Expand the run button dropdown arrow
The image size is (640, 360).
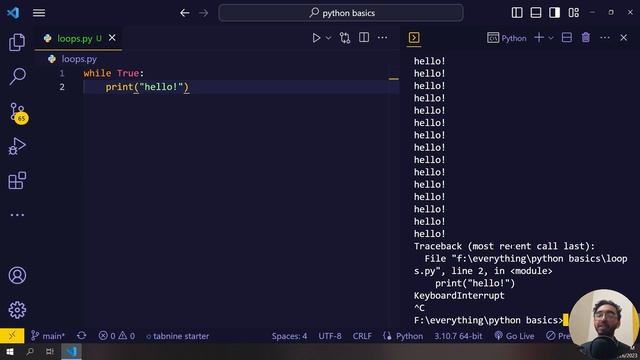[x=328, y=38]
